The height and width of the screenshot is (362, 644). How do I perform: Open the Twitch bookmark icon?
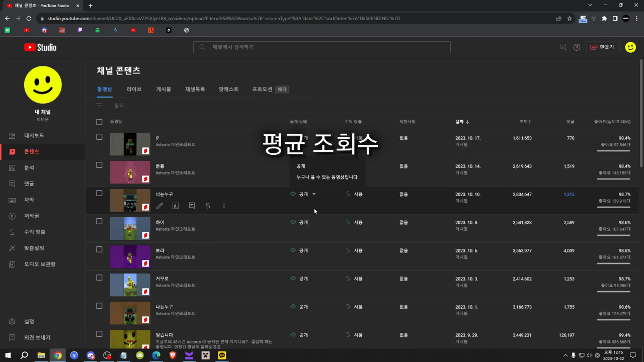point(80,30)
